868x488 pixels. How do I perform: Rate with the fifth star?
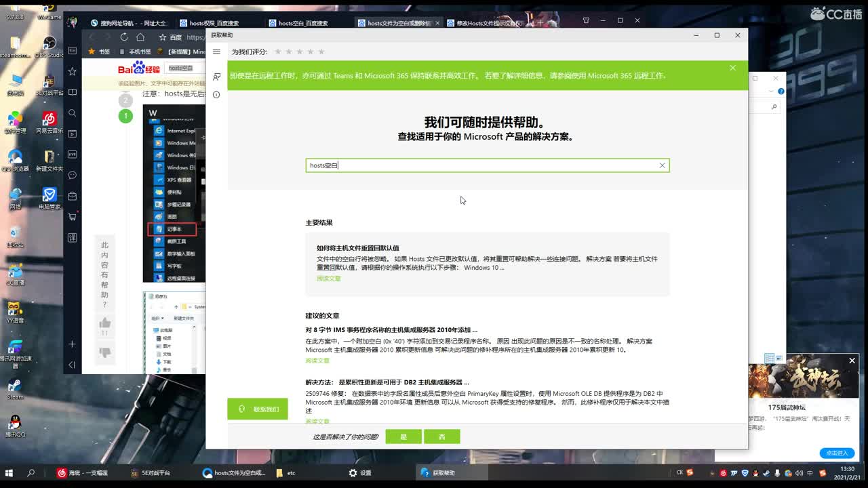[321, 52]
